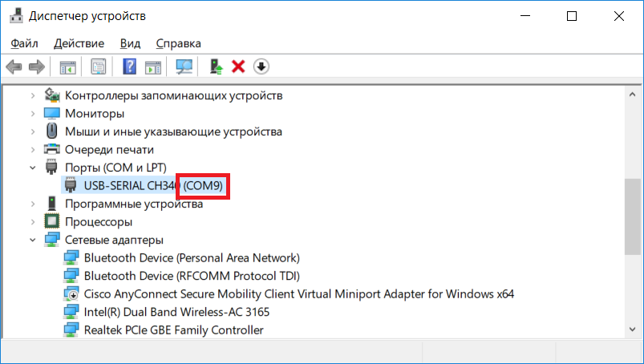Open the Справка menu
The height and width of the screenshot is (364, 644).
(x=178, y=43)
